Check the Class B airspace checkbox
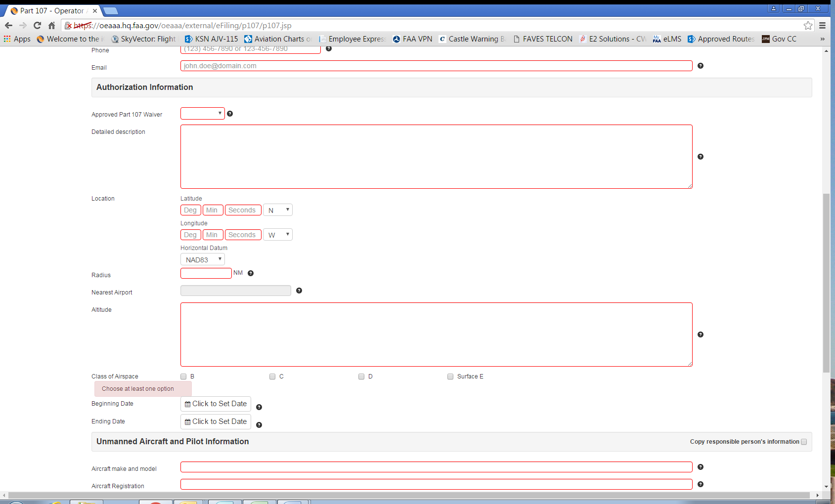This screenshot has height=504, width=835. click(183, 377)
